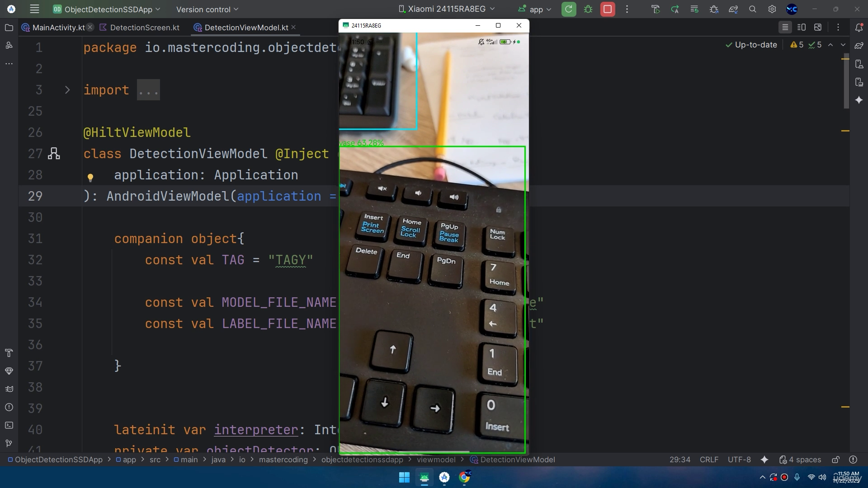The width and height of the screenshot is (868, 488).
Task: Toggle read-only lock in status bar
Action: coord(836,460)
